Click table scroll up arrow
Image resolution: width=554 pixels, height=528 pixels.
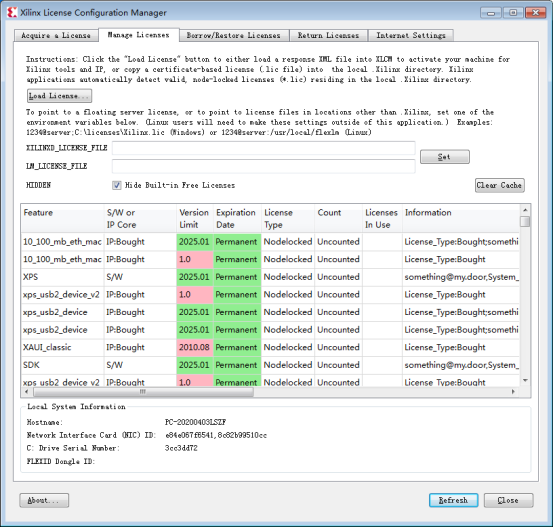pos(525,210)
